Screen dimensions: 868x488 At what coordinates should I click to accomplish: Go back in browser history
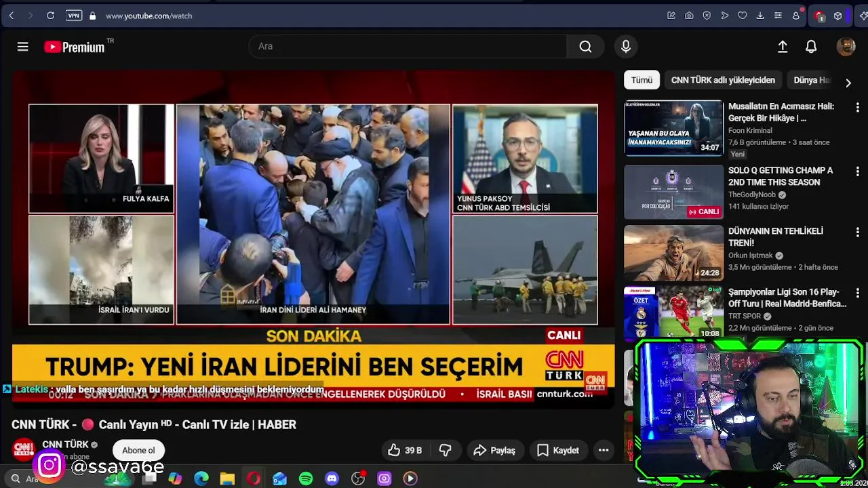click(x=12, y=16)
